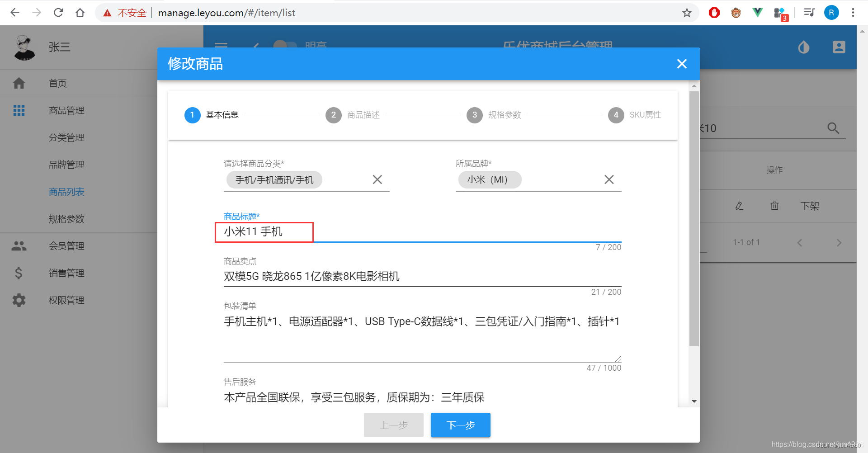Clear the 小米 (MI) brand selection
Image resolution: width=868 pixels, height=453 pixels.
pyautogui.click(x=609, y=179)
